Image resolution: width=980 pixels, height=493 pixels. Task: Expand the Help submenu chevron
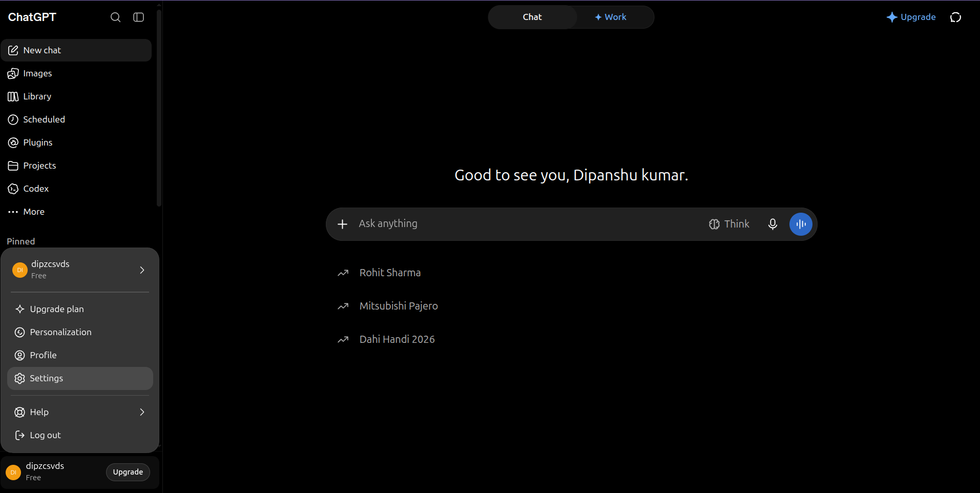click(x=142, y=412)
